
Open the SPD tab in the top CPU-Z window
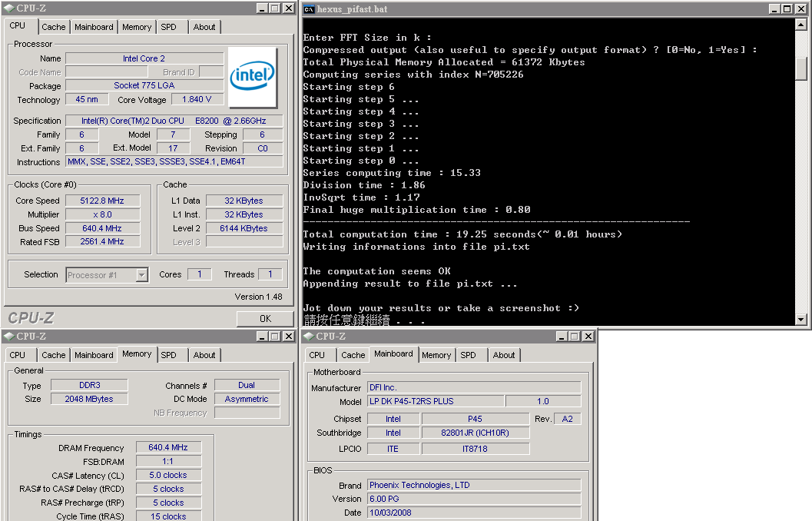point(168,27)
